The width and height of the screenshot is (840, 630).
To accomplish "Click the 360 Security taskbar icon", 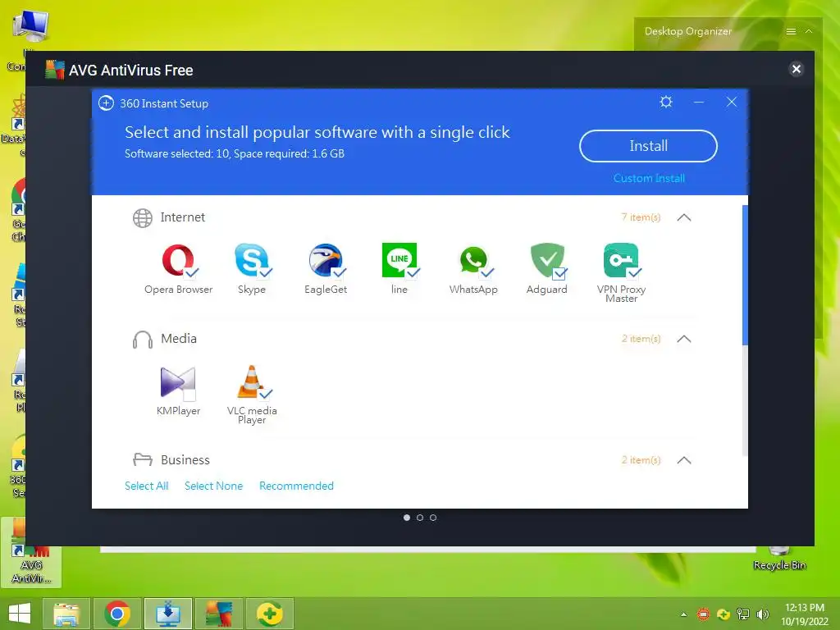I will [270, 614].
